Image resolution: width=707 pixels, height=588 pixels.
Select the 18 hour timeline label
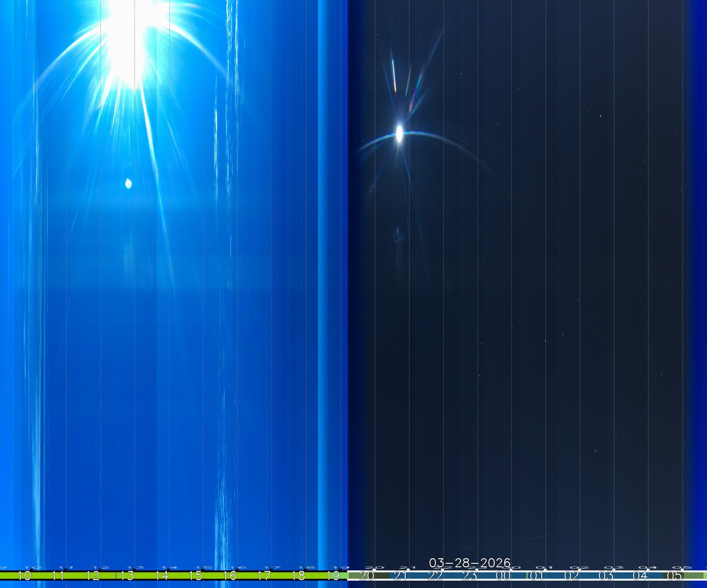298,575
